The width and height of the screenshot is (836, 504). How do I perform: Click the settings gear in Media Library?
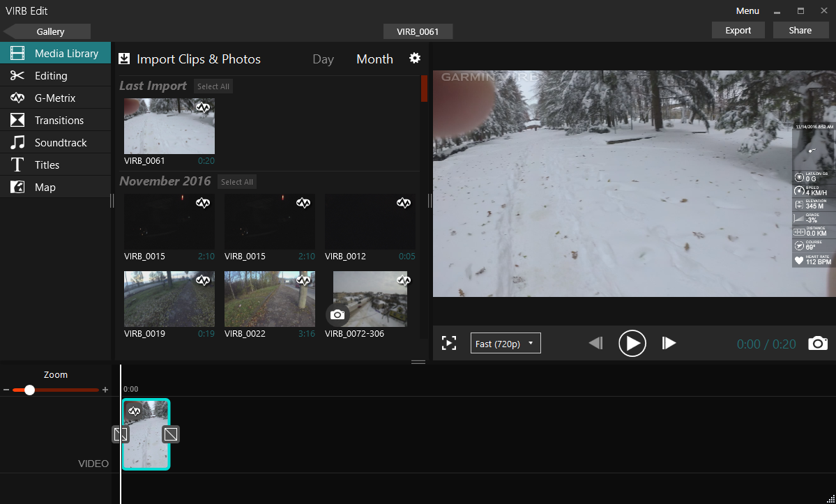[415, 58]
